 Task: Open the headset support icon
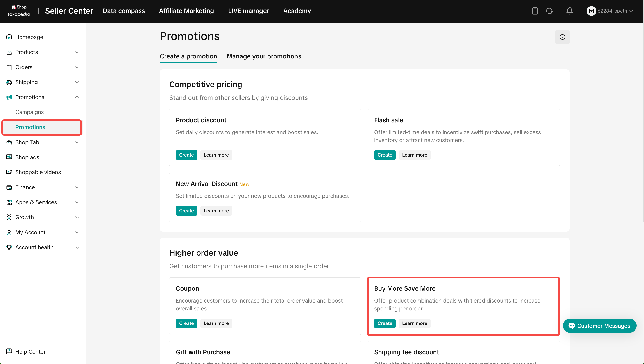549,11
